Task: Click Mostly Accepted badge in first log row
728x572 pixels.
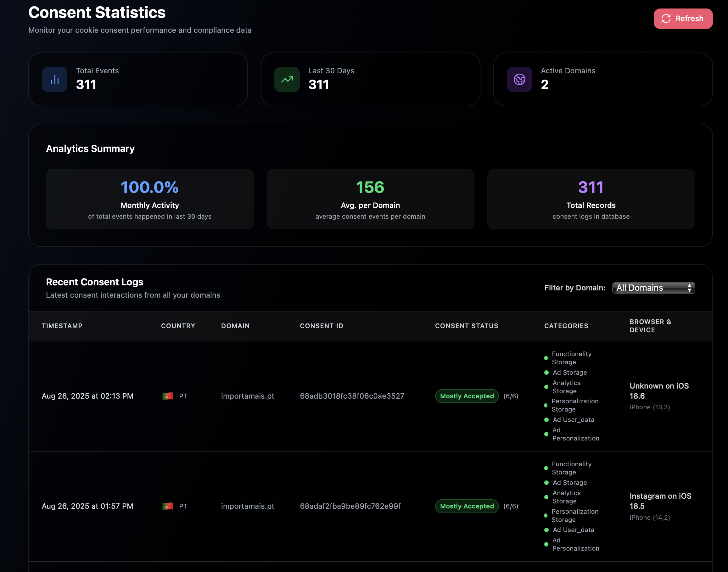Action: [467, 396]
